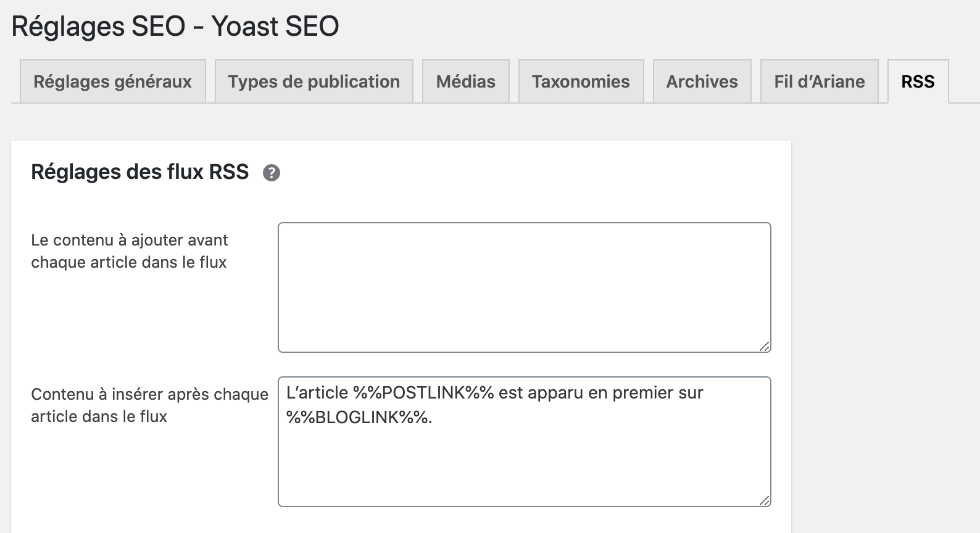Click the "Réglages des flux RSS" heading

click(139, 171)
